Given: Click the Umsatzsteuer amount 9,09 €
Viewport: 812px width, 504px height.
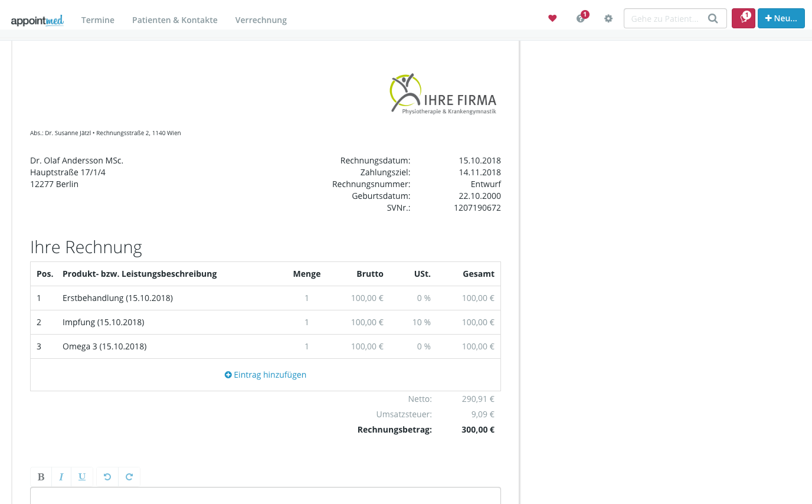Looking at the screenshot, I should click(483, 414).
